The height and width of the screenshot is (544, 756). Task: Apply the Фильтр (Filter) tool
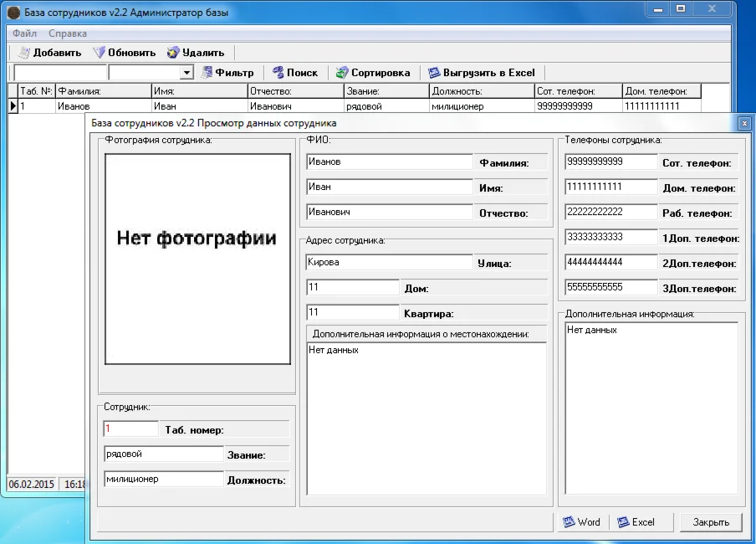(227, 73)
